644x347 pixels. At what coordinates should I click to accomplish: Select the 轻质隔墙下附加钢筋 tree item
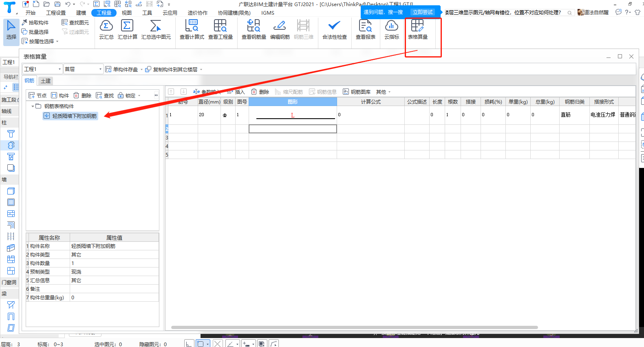71,116
